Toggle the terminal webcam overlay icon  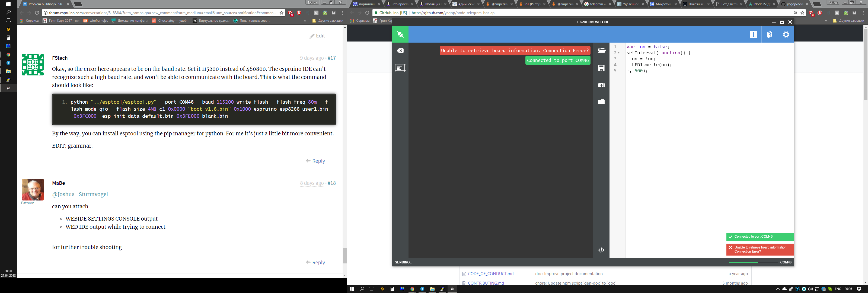pyautogui.click(x=400, y=68)
